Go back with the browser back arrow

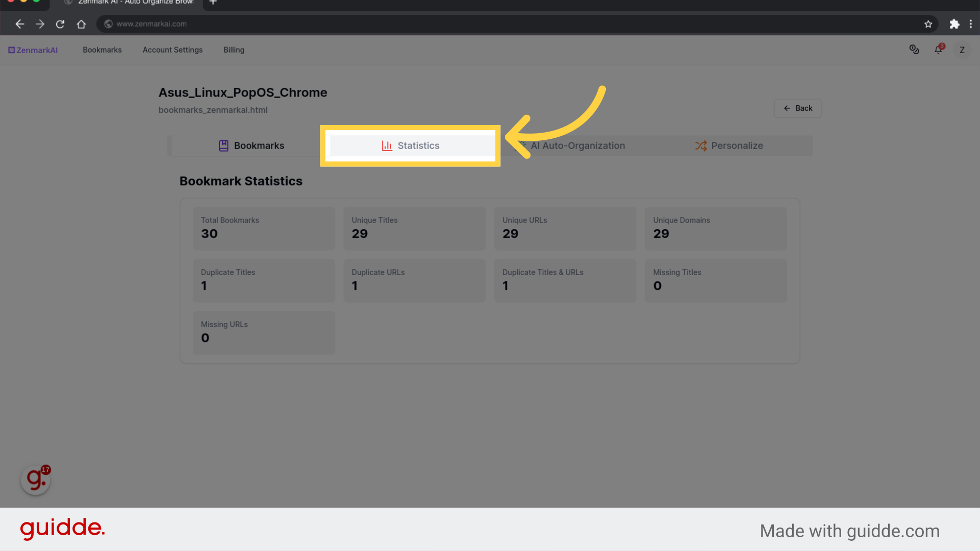19,24
